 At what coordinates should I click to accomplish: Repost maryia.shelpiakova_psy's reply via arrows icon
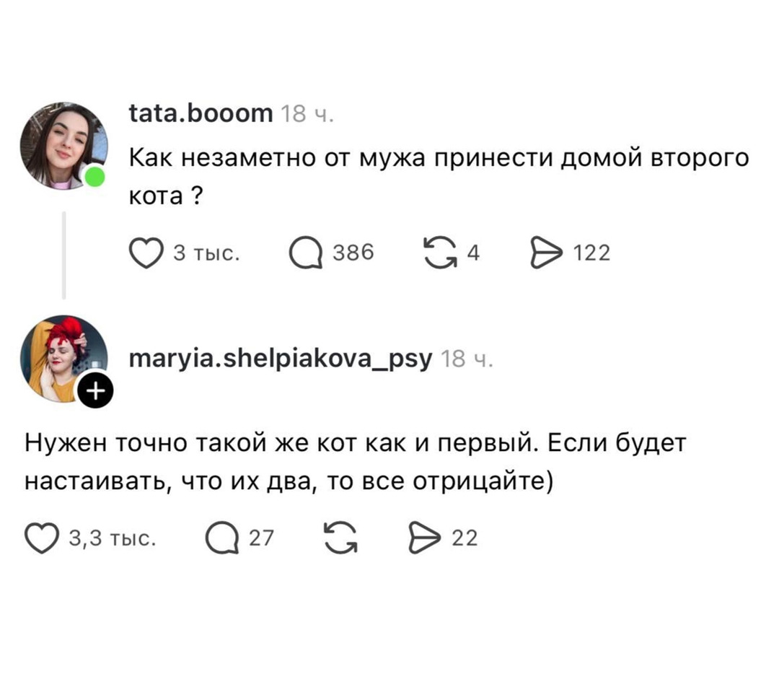tap(340, 538)
